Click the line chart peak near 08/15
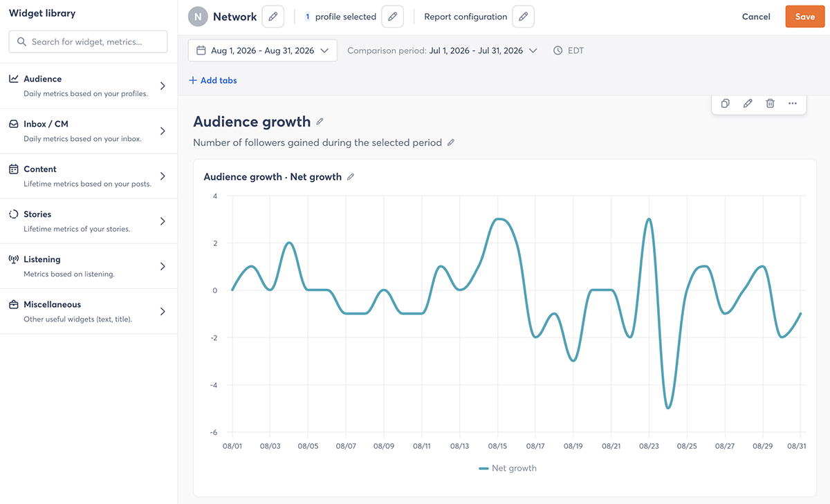Viewport: 830px width, 504px height. (x=500, y=219)
